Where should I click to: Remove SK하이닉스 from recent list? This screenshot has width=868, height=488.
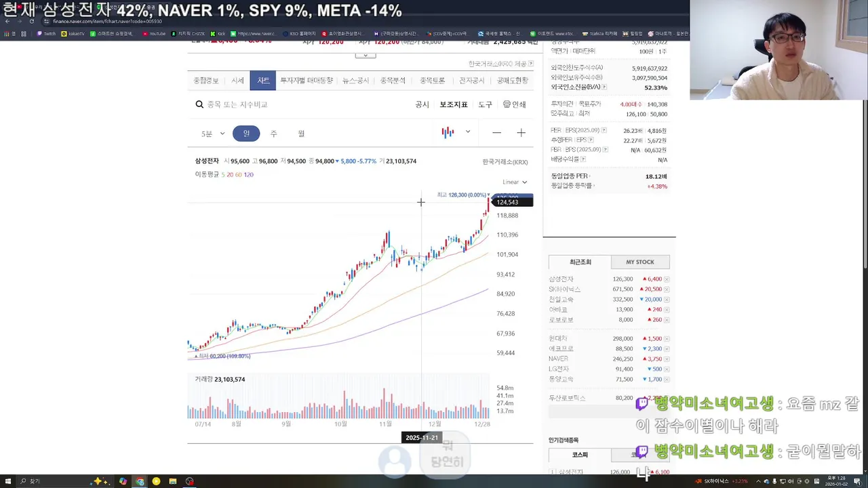(667, 289)
